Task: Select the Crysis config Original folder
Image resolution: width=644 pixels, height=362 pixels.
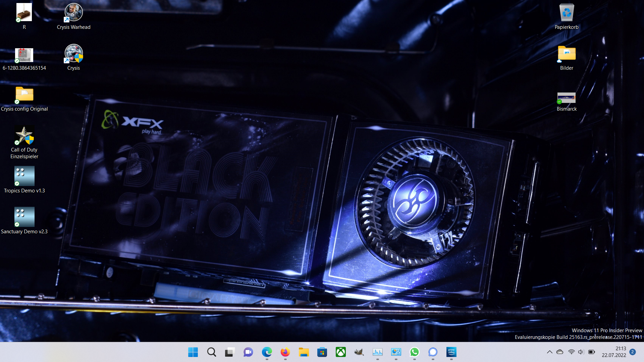Action: tap(24, 95)
